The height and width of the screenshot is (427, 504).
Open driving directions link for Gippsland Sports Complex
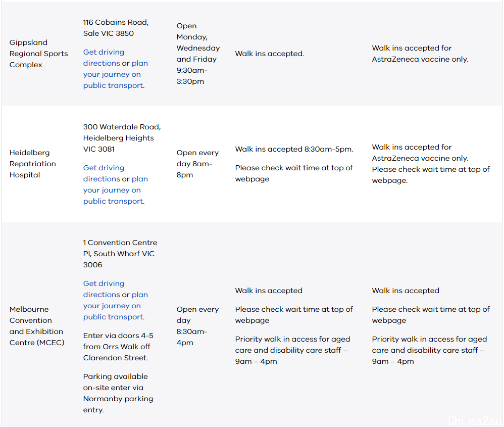click(104, 58)
